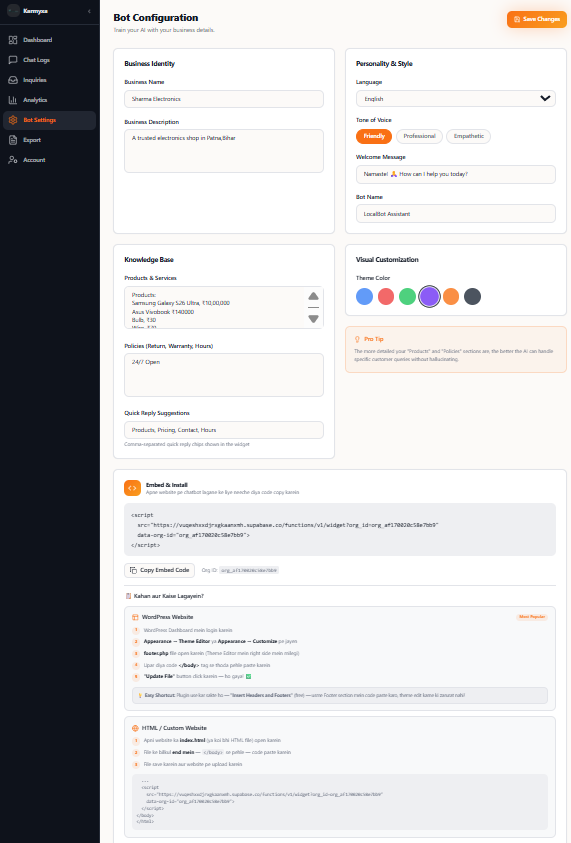The image size is (571, 843).
Task: Click the Chat Logs speech bubble icon
Action: [13, 60]
